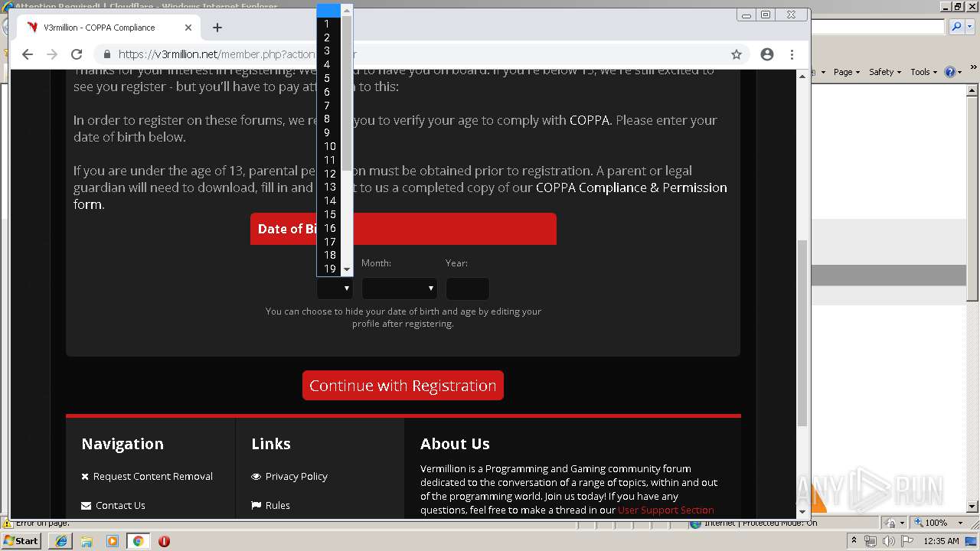Choose day 13 from the list
Screen dimensions: 980x551
pyautogui.click(x=328, y=187)
